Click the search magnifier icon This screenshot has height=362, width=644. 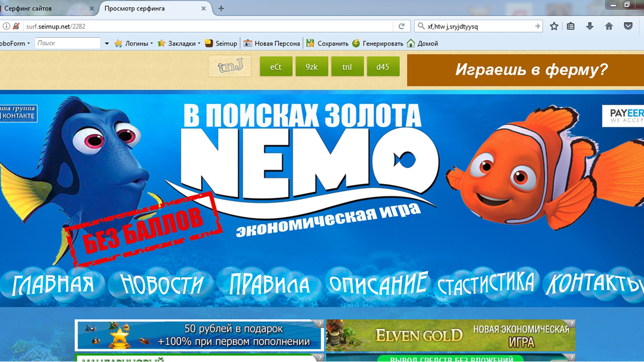pos(421,26)
